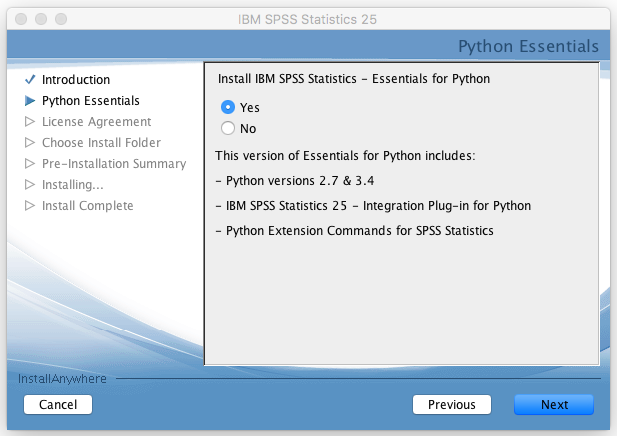Click the InstallAnywhere label
The height and width of the screenshot is (436, 617).
coord(62,379)
